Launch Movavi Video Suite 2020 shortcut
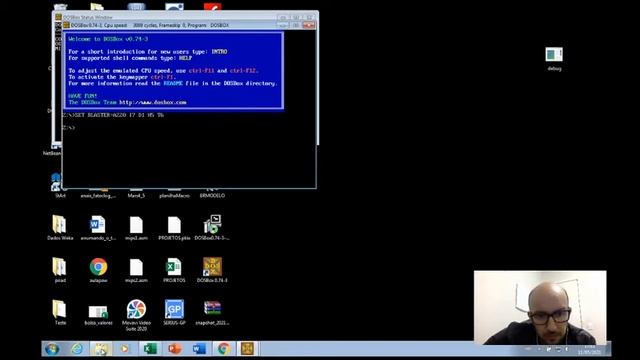Image resolution: width=640 pixels, height=360 pixels. [x=136, y=309]
